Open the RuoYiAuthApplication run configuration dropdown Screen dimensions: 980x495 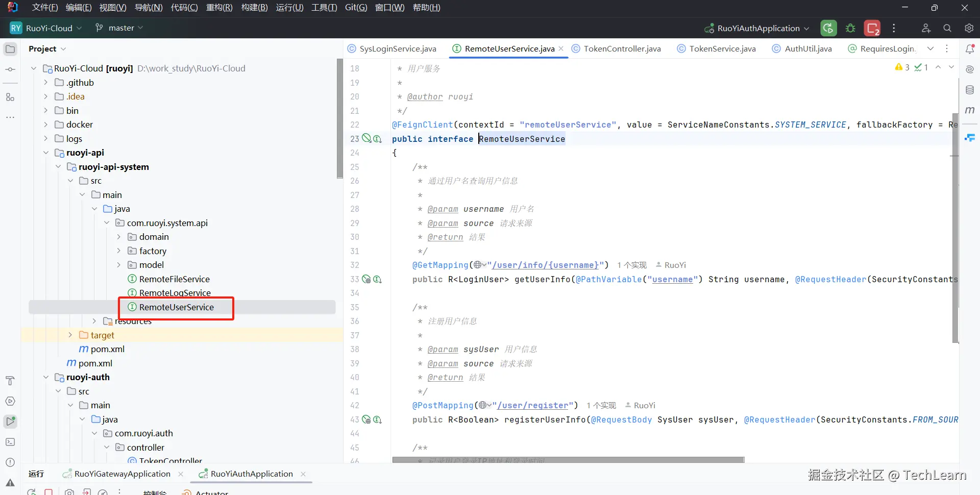(x=756, y=28)
